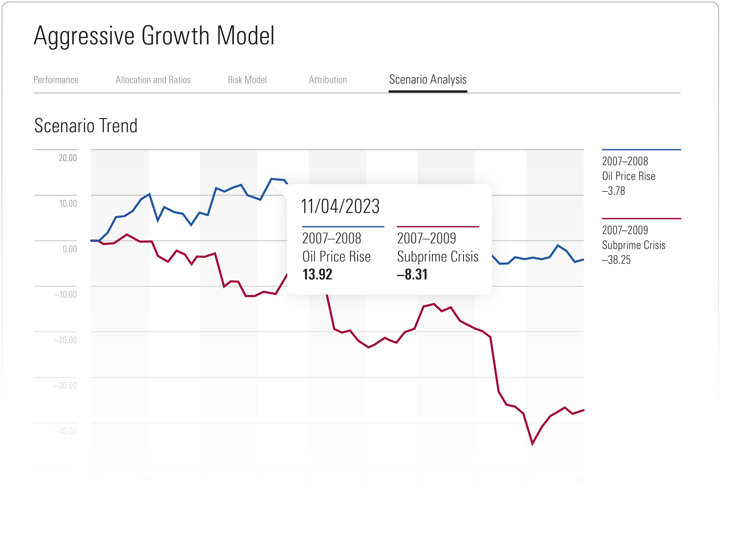746x560 pixels.
Task: Click the Scenario Trend heading
Action: 86,126
